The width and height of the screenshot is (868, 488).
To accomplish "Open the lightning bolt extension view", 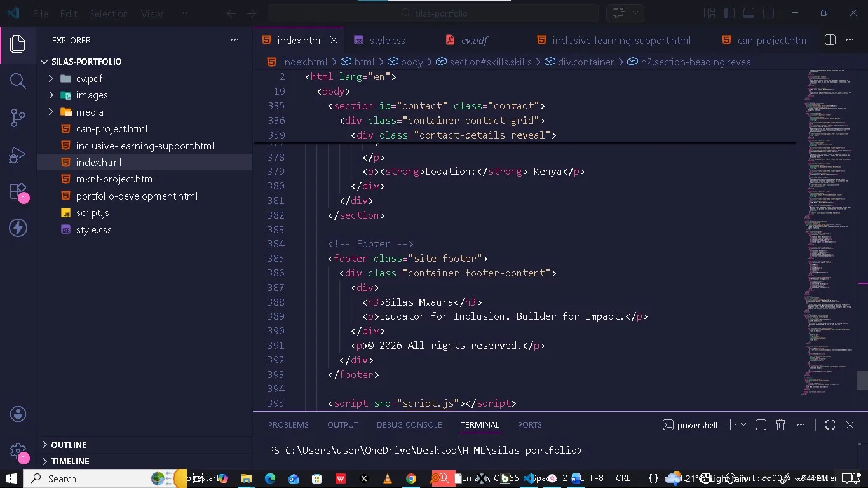I will [18, 228].
